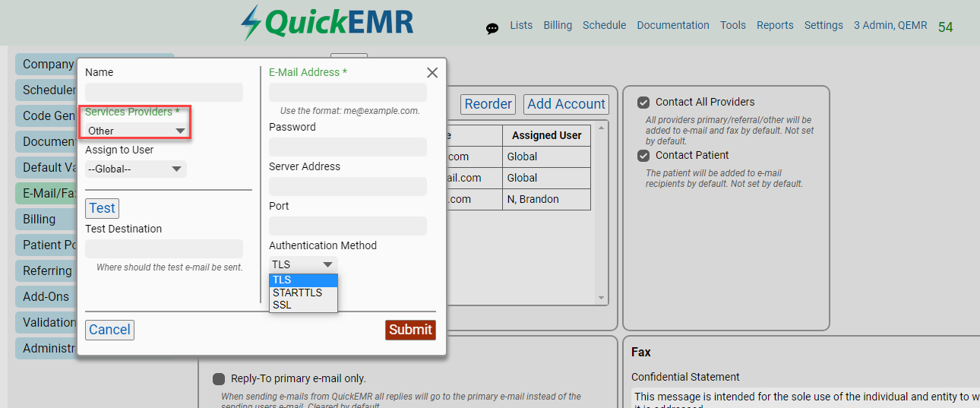This screenshot has width=980, height=408.
Task: Open the Code Generator sidebar tab
Action: coord(47,116)
